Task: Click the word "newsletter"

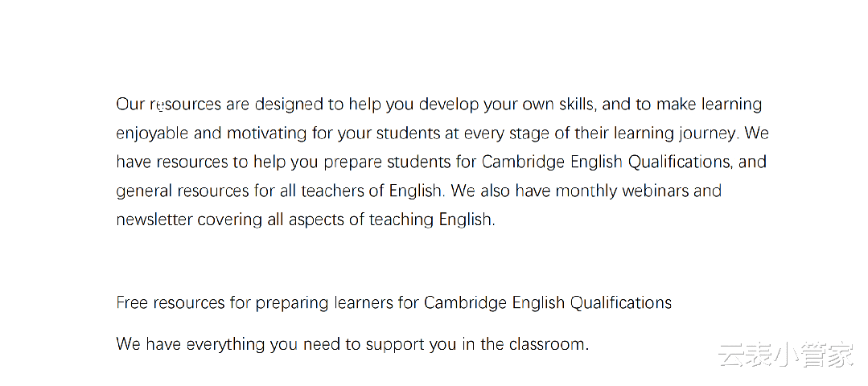Action: (x=154, y=220)
